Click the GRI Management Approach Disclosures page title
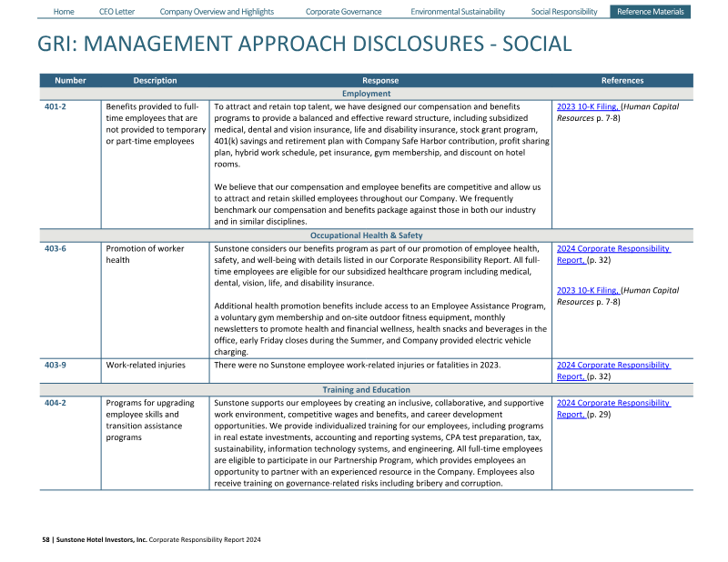Image resolution: width=728 pixels, height=562 pixels. click(305, 44)
